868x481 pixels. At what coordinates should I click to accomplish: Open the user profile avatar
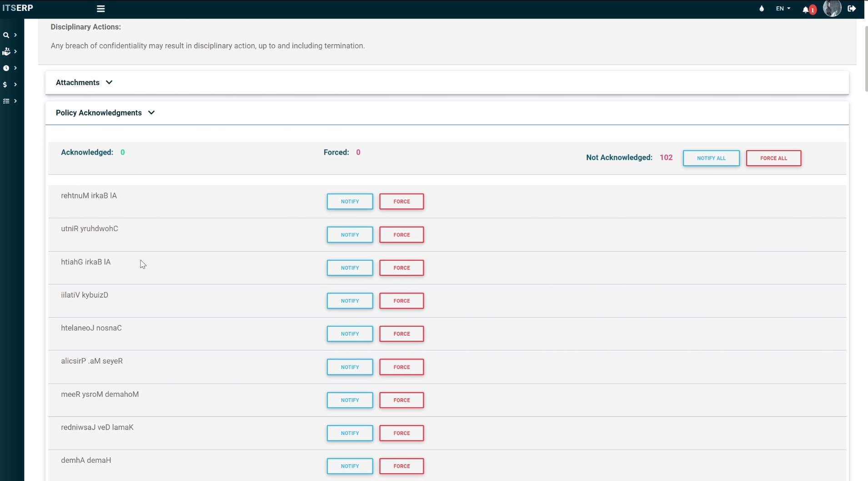832,9
